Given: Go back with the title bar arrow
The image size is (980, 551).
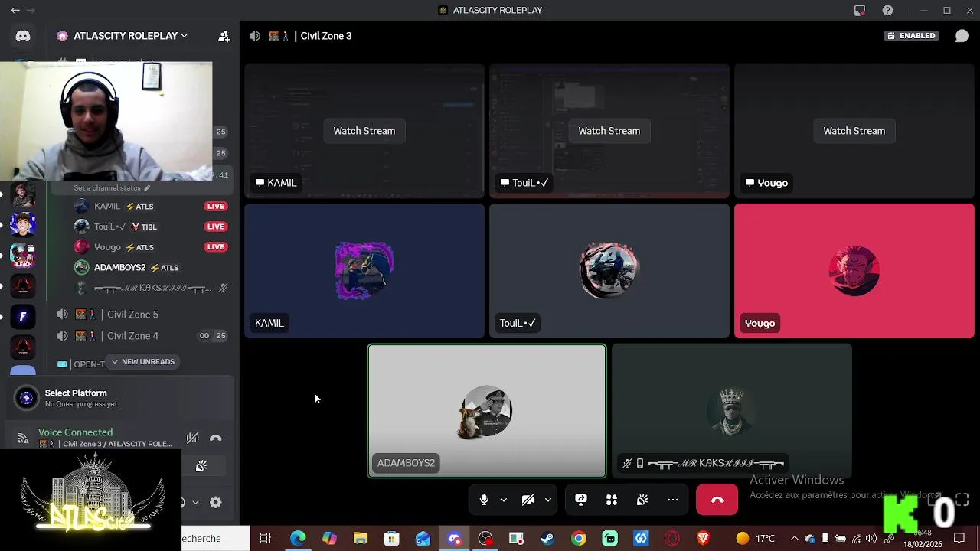Looking at the screenshot, I should pos(15,11).
